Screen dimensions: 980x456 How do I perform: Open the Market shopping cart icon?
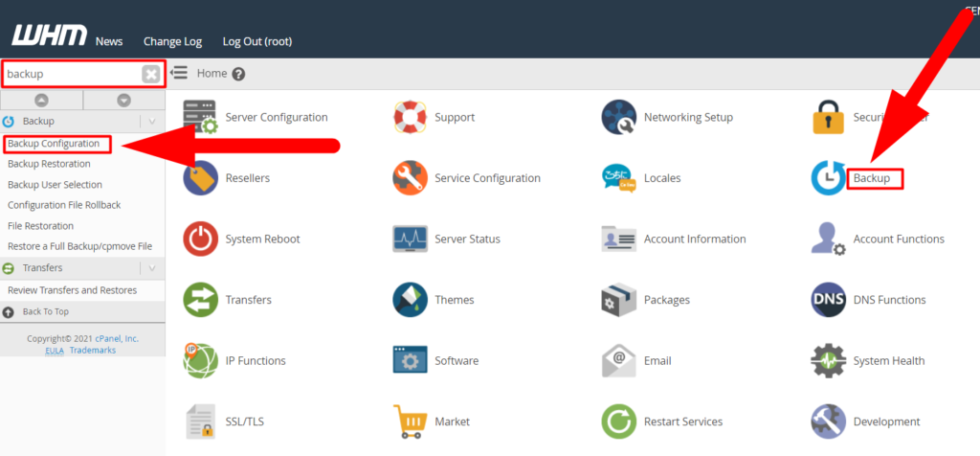pyautogui.click(x=410, y=422)
